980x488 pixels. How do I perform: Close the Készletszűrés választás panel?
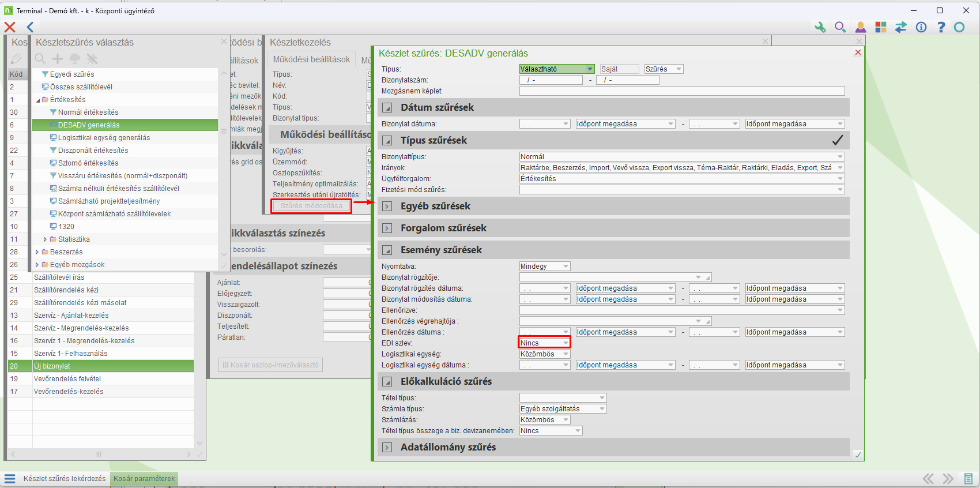(224, 42)
